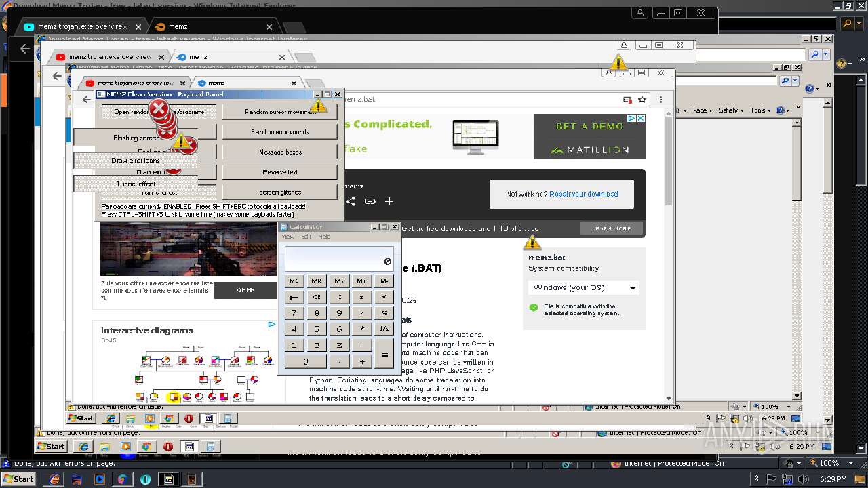Image resolution: width=868 pixels, height=488 pixels.
Task: Click shooter game ad image thumbnail
Action: coord(189,248)
